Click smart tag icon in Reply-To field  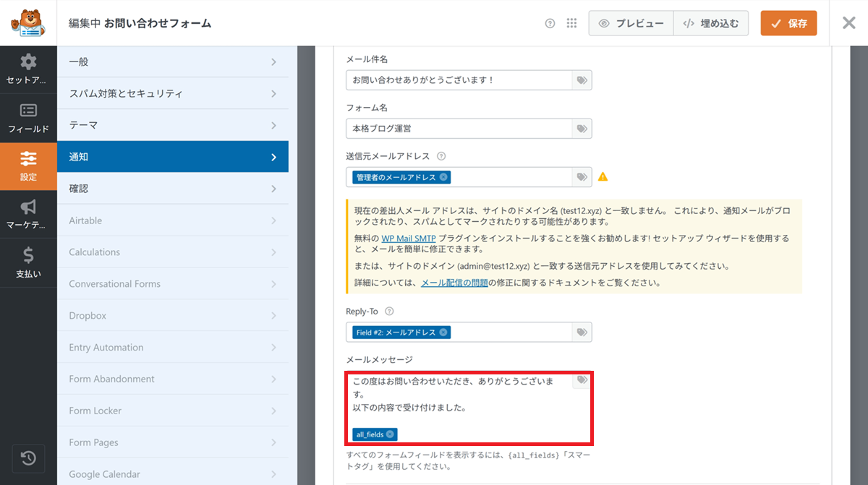pos(582,332)
